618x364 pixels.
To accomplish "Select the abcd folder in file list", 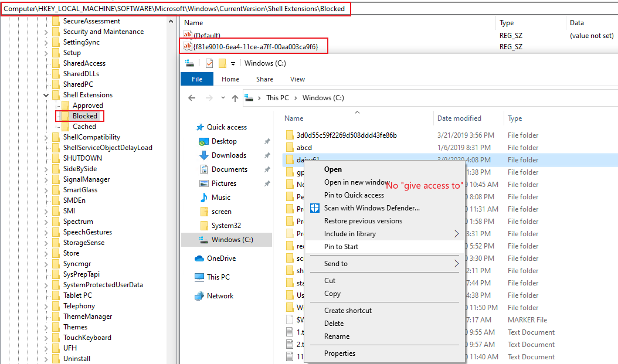I will pos(304,147).
